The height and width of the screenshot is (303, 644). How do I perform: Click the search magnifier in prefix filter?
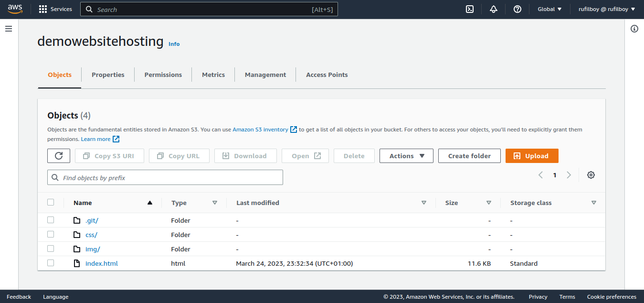pyautogui.click(x=55, y=177)
